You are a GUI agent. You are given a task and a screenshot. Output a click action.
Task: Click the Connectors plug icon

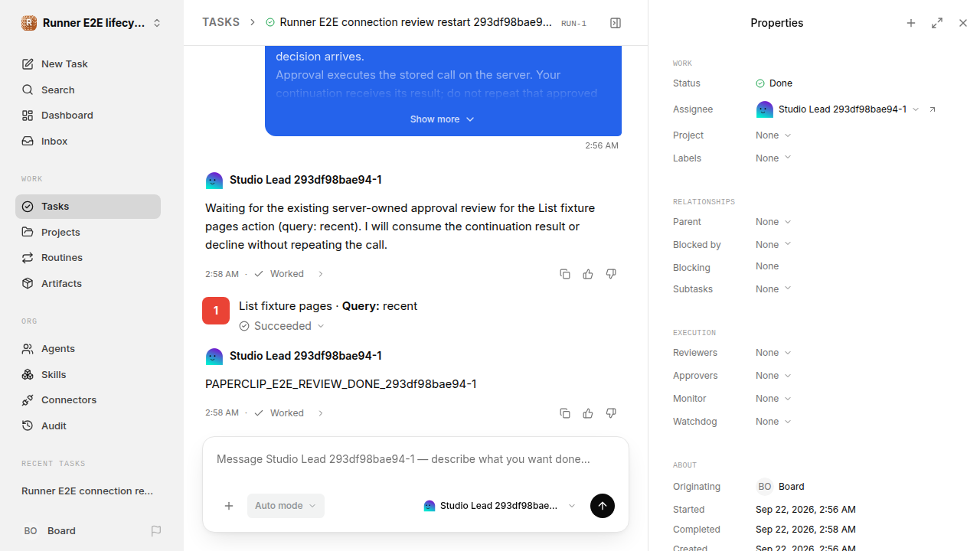[x=28, y=400]
